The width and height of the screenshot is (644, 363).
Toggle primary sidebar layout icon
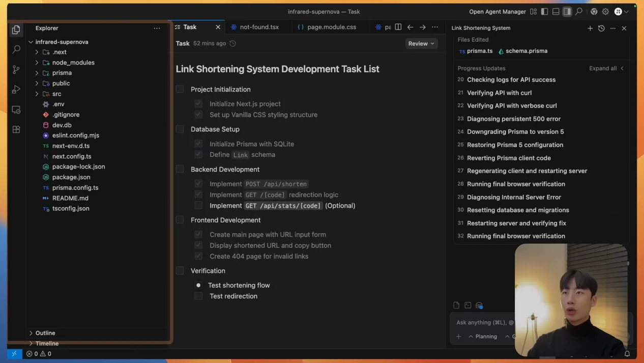coord(544,11)
